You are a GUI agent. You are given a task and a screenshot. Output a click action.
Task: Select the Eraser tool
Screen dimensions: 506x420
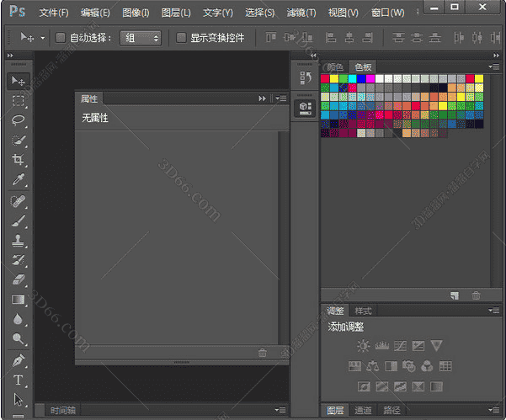pyautogui.click(x=19, y=279)
